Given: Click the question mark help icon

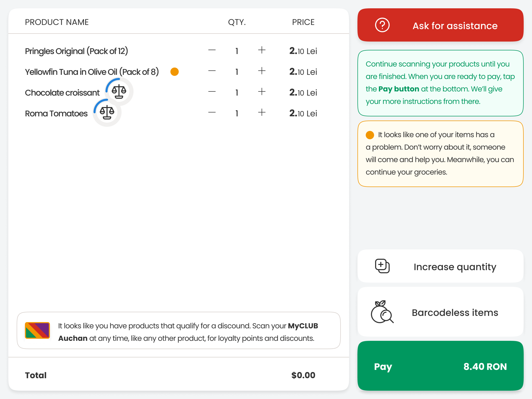Looking at the screenshot, I should click(382, 25).
